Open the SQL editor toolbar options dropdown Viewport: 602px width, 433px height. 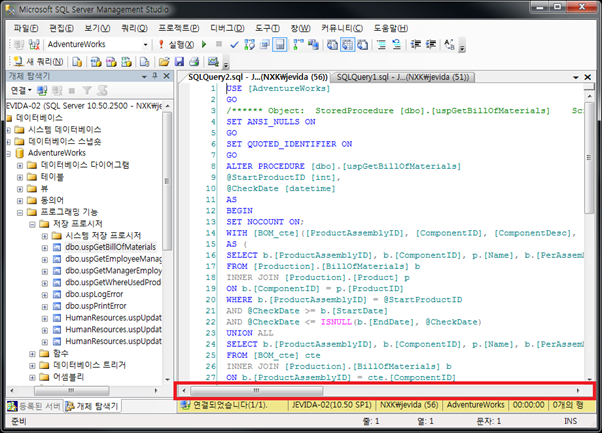click(462, 45)
